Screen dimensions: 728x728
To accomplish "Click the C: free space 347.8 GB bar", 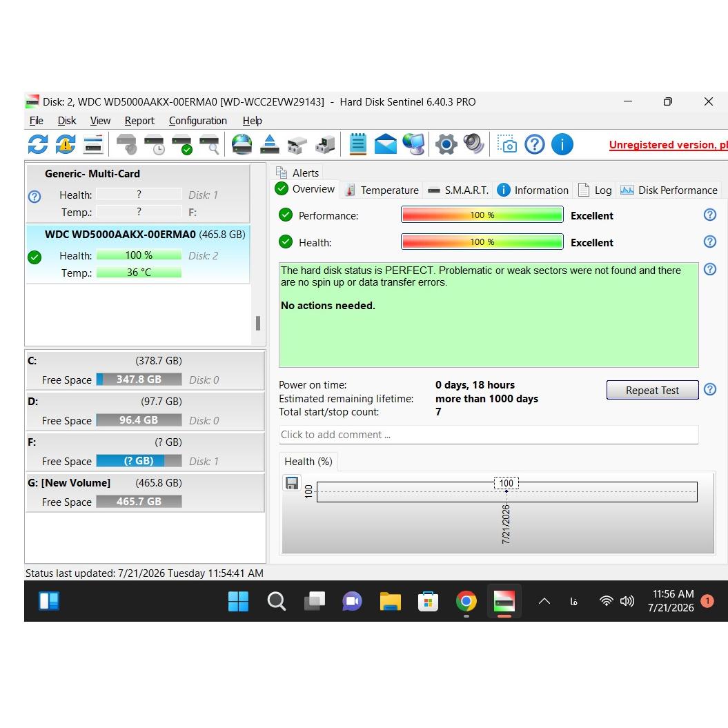I will coord(139,380).
